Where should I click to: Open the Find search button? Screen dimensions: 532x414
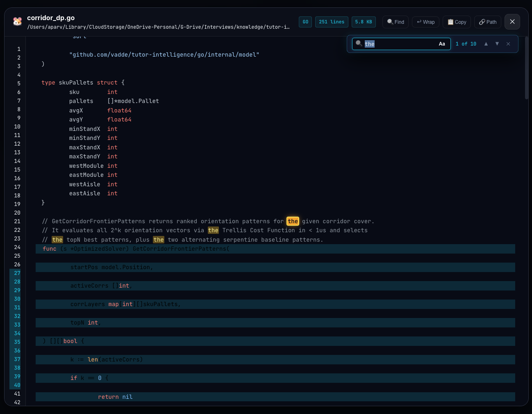[396, 22]
